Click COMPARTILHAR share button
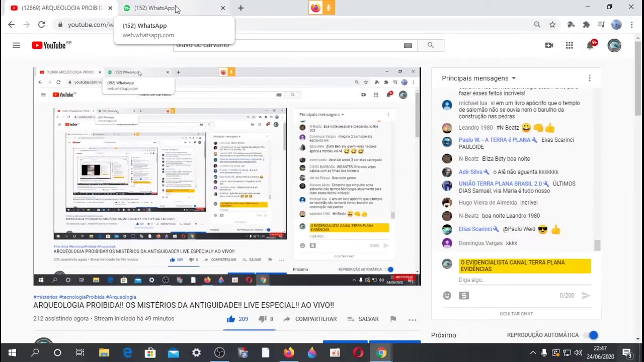 pyautogui.click(x=310, y=319)
